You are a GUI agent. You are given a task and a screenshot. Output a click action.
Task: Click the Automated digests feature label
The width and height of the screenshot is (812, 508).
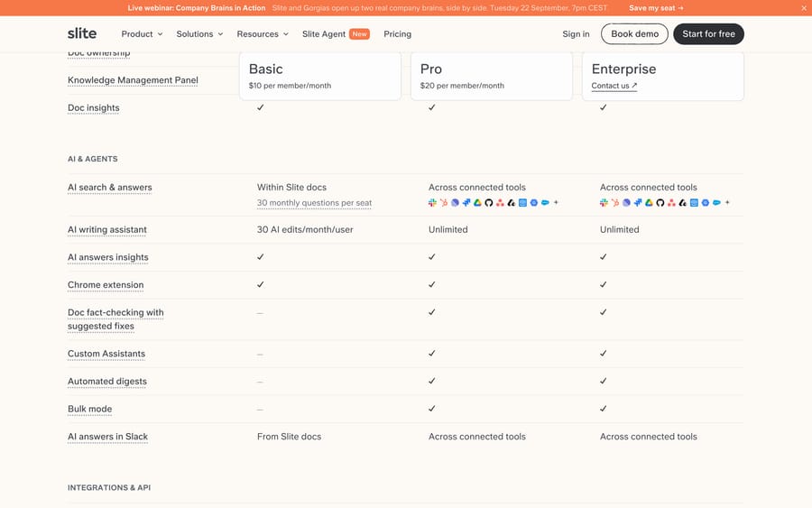coord(107,381)
